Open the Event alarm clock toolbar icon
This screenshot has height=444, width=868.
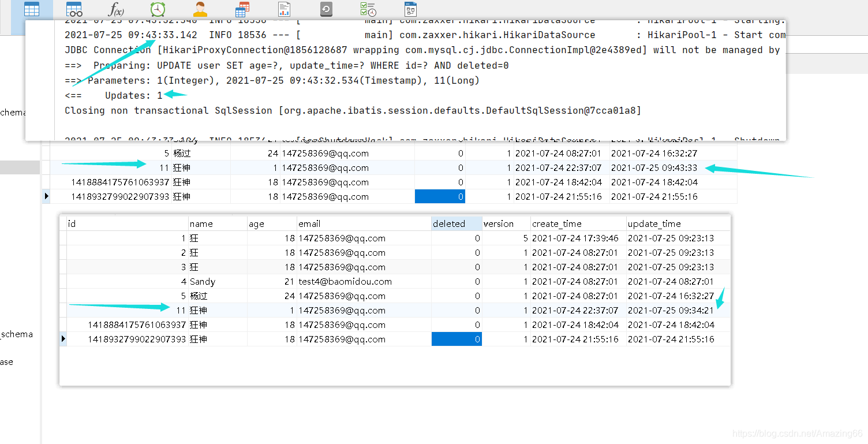click(158, 9)
